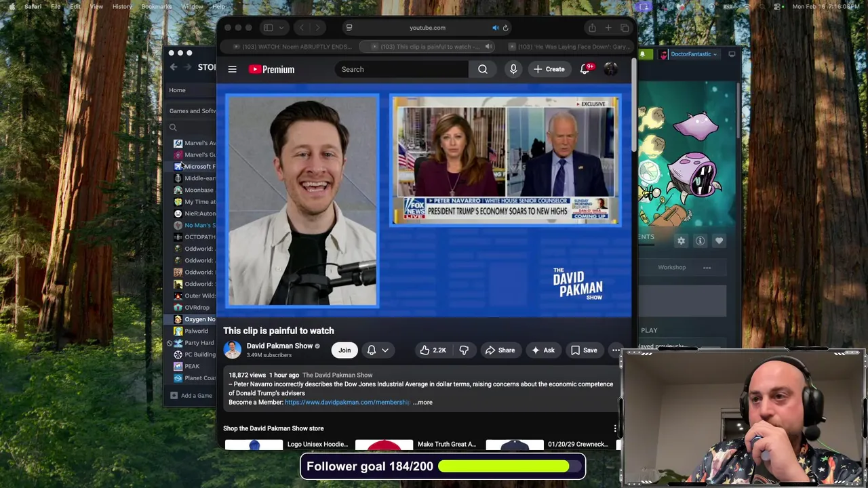This screenshot has width=868, height=488.
Task: Open the YouTube account avatar menu
Action: pos(611,69)
